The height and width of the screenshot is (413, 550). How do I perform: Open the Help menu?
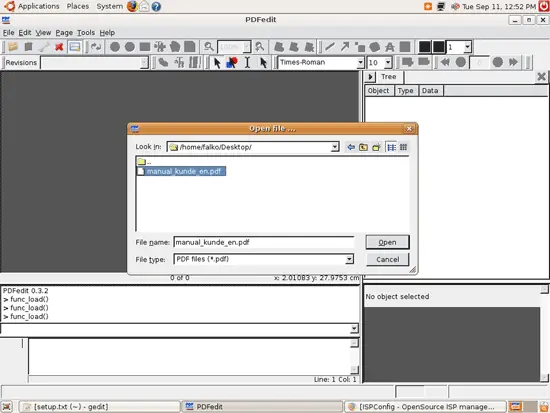pos(107,33)
